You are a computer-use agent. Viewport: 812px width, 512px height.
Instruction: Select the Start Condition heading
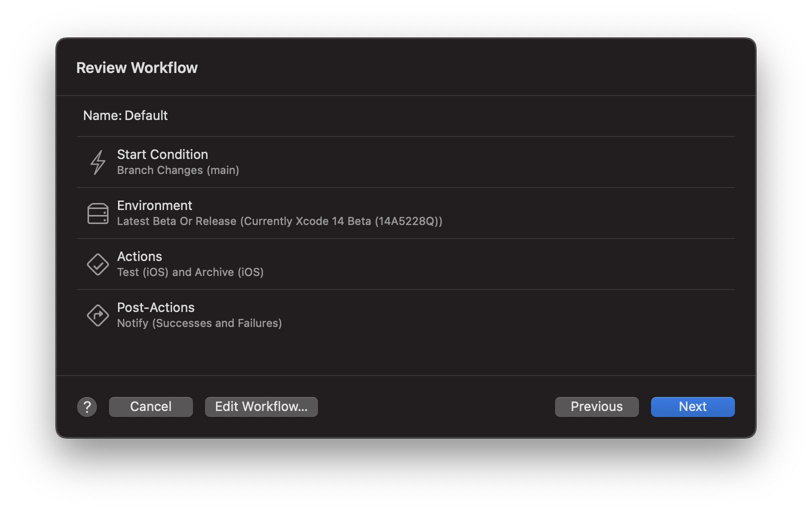coord(162,154)
